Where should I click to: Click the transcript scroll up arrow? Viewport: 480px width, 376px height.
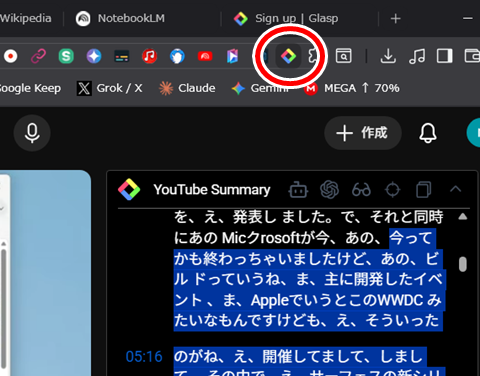pyautogui.click(x=463, y=217)
